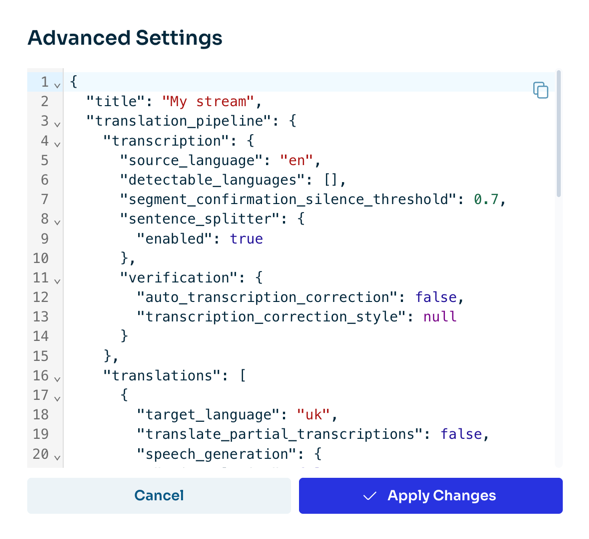Image resolution: width=589 pixels, height=539 pixels.
Task: Copy the JSON with the copy icon
Action: [541, 90]
